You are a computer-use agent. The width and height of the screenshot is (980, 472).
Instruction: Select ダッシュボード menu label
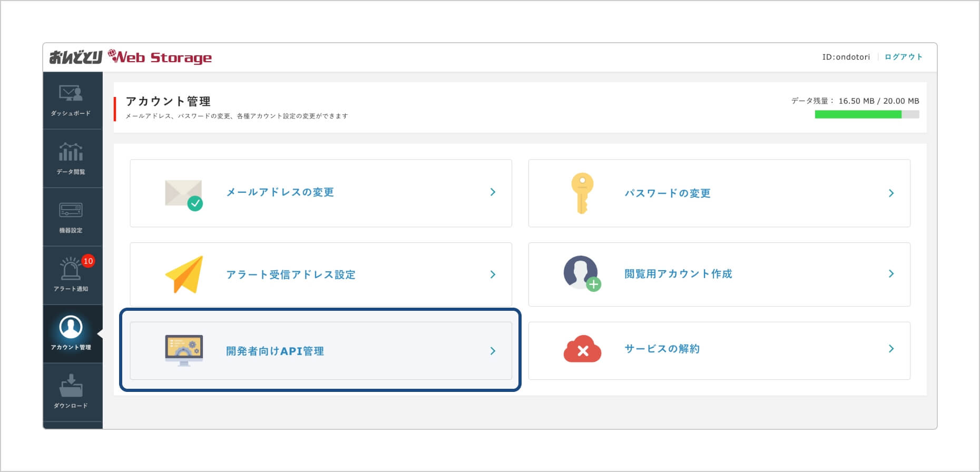pos(71,113)
